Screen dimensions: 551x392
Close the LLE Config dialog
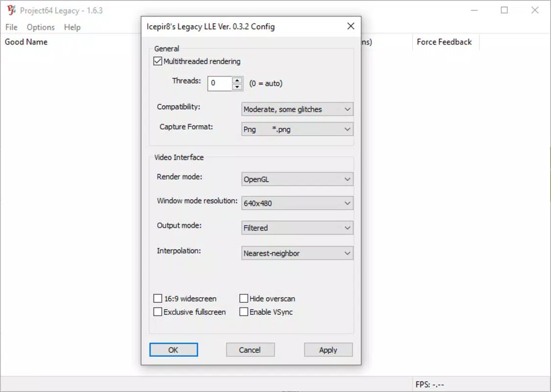pyautogui.click(x=351, y=26)
